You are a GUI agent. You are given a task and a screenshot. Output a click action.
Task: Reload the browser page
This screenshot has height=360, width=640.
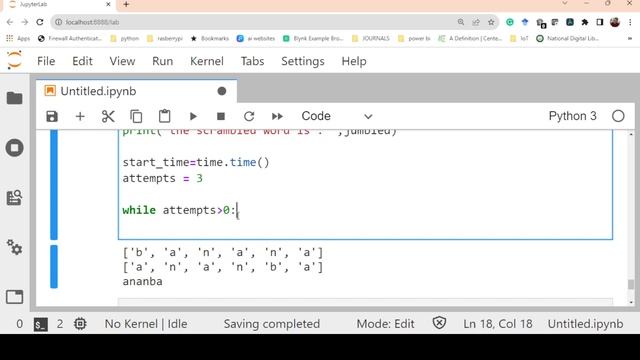point(40,22)
